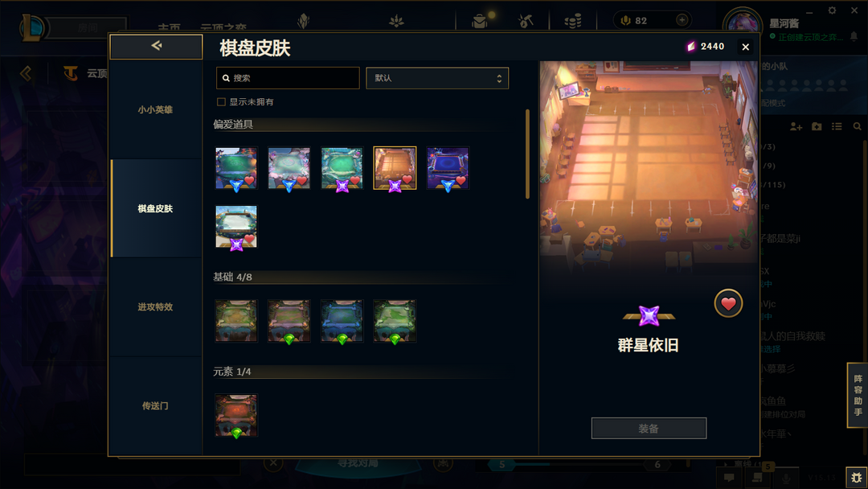
Task: Open the 传送门 tab
Action: 156,406
